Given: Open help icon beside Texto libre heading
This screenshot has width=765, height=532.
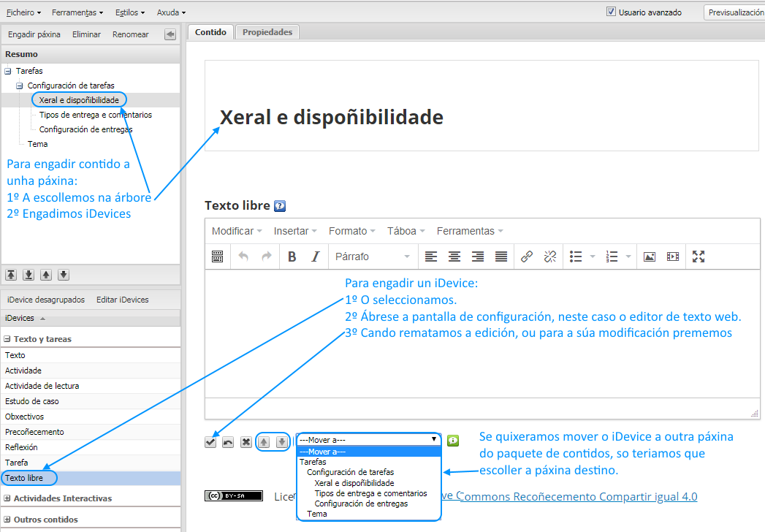Looking at the screenshot, I should (x=280, y=206).
